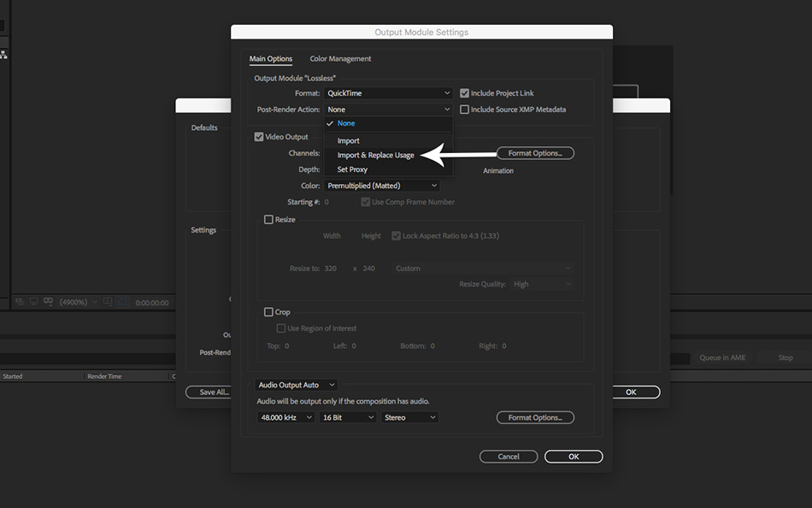This screenshot has width=812, height=508.
Task: Open the Format dropdown showing QuickTime
Action: click(388, 93)
